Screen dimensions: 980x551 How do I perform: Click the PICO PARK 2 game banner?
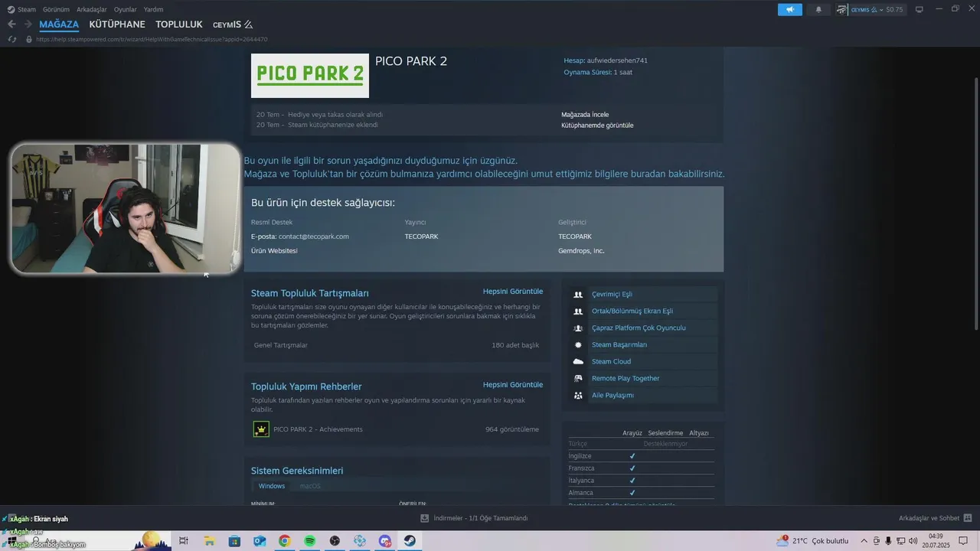pos(310,75)
